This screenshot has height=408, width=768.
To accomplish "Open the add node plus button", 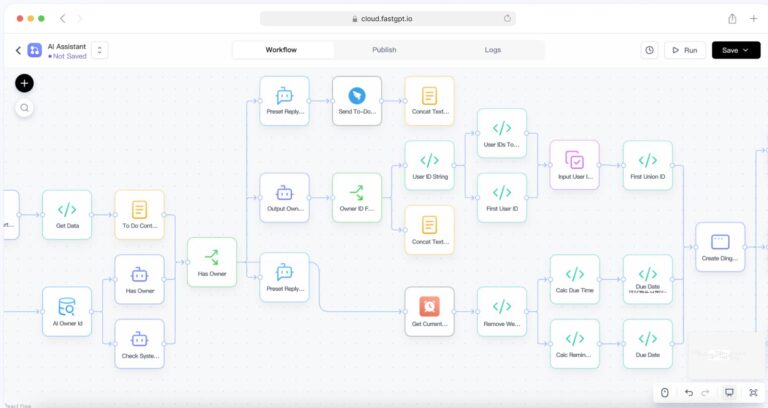I will [x=24, y=83].
